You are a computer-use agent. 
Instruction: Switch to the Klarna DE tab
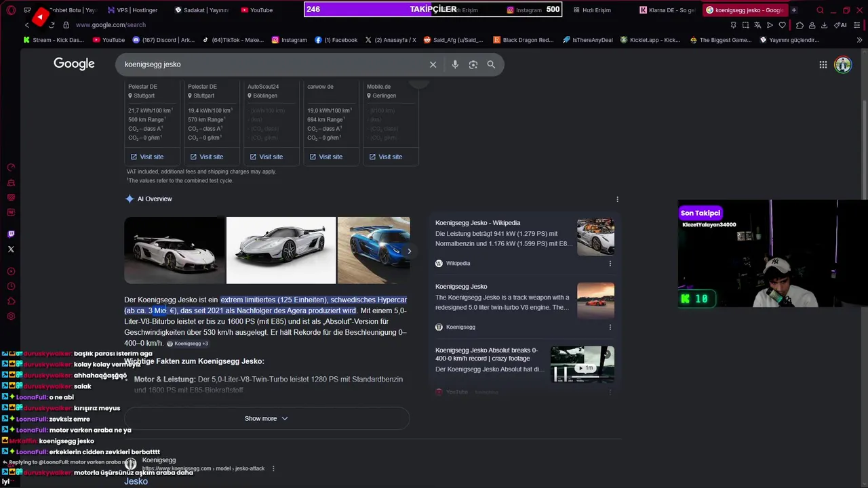tap(668, 10)
